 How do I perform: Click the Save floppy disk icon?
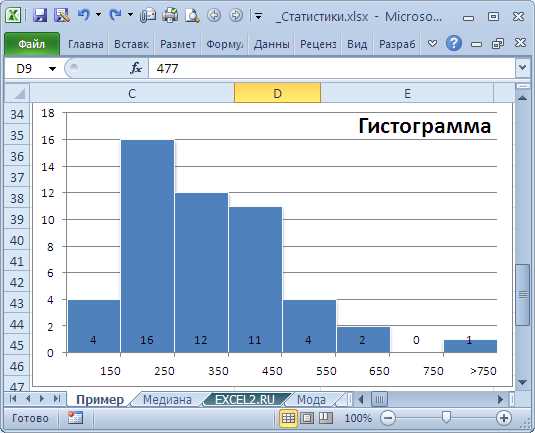(40, 15)
